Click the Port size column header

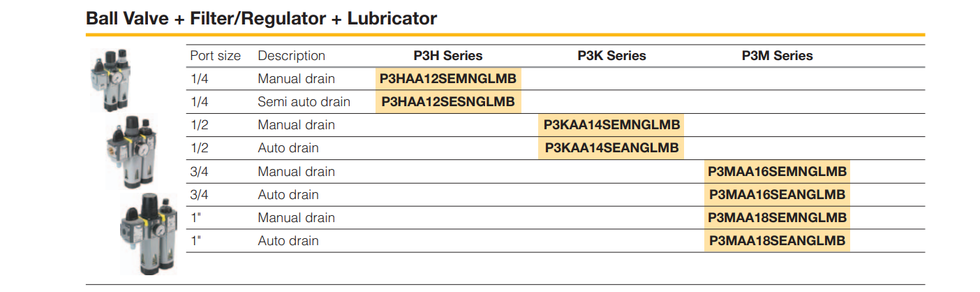(x=216, y=56)
